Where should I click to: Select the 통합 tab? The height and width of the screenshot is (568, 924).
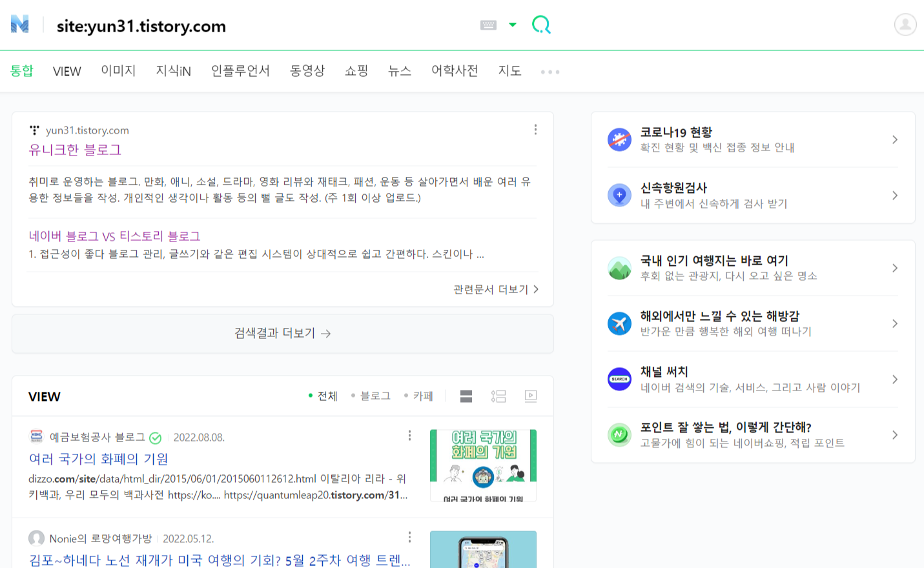pos(22,70)
